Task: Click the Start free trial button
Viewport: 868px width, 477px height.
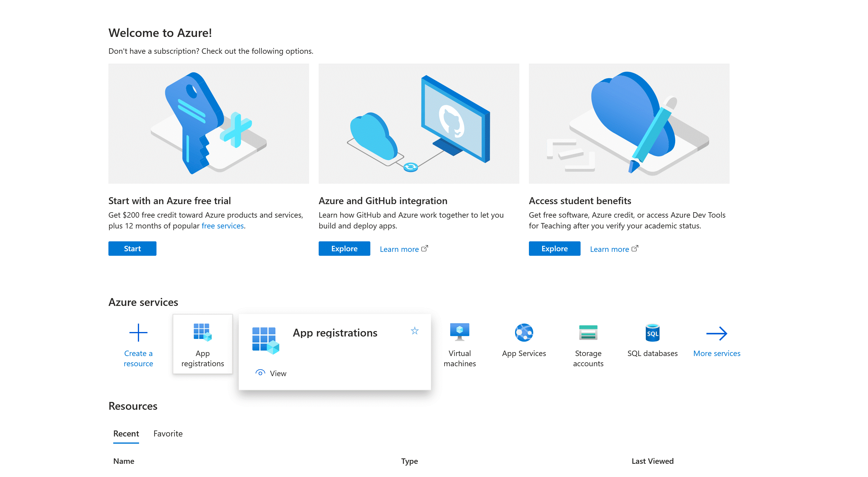Action: coord(132,249)
